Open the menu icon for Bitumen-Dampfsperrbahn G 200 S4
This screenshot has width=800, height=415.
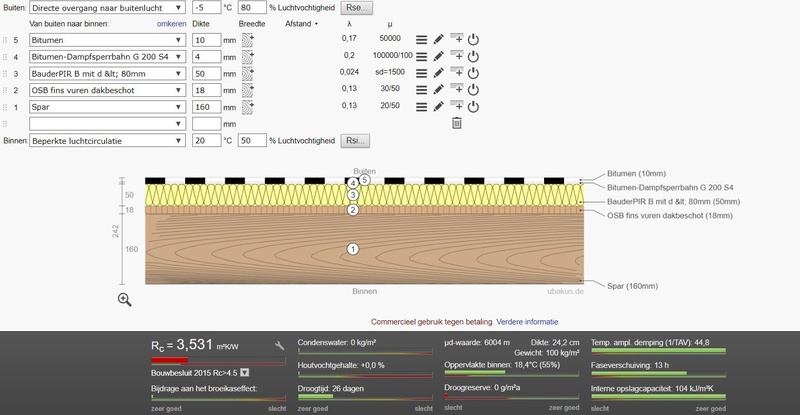pos(421,57)
